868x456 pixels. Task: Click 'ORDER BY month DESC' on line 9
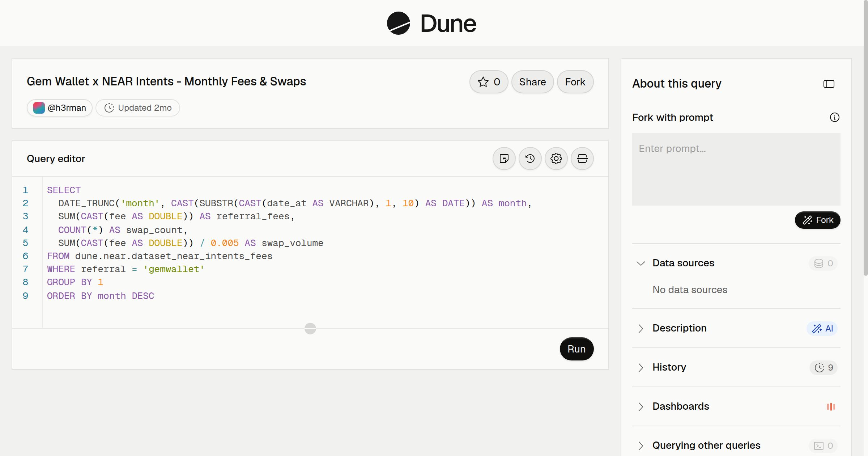point(101,296)
